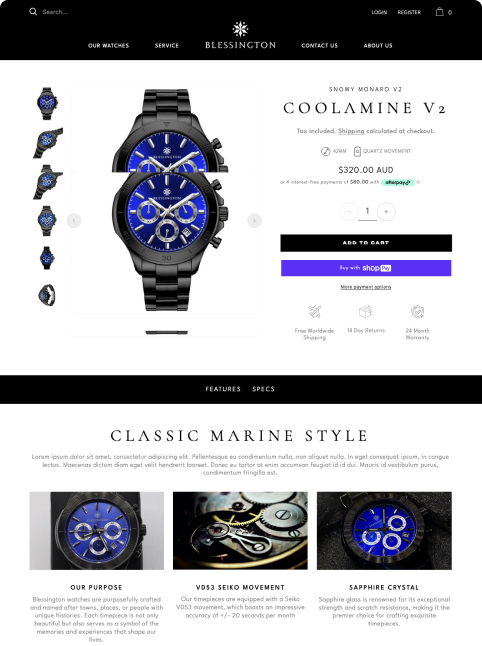Select the first watch thumbnail image

(47, 103)
